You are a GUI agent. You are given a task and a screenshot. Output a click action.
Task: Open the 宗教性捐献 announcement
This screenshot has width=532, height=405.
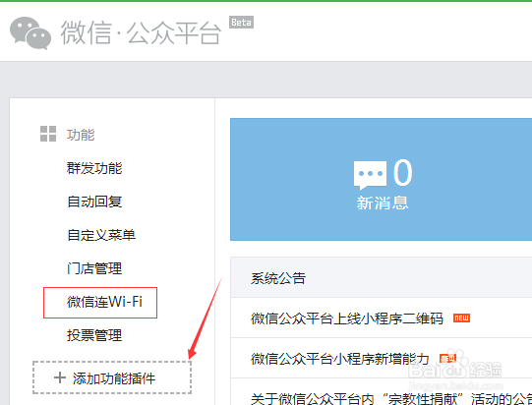391,398
